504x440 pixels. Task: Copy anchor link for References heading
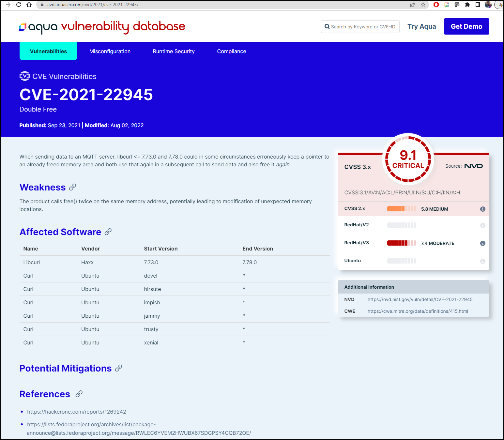click(79, 394)
